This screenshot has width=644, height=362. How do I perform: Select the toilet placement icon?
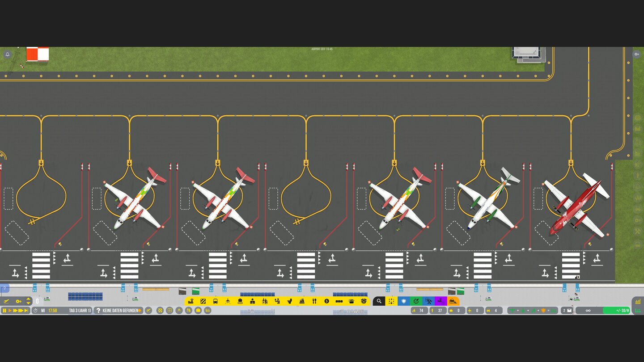point(290,301)
